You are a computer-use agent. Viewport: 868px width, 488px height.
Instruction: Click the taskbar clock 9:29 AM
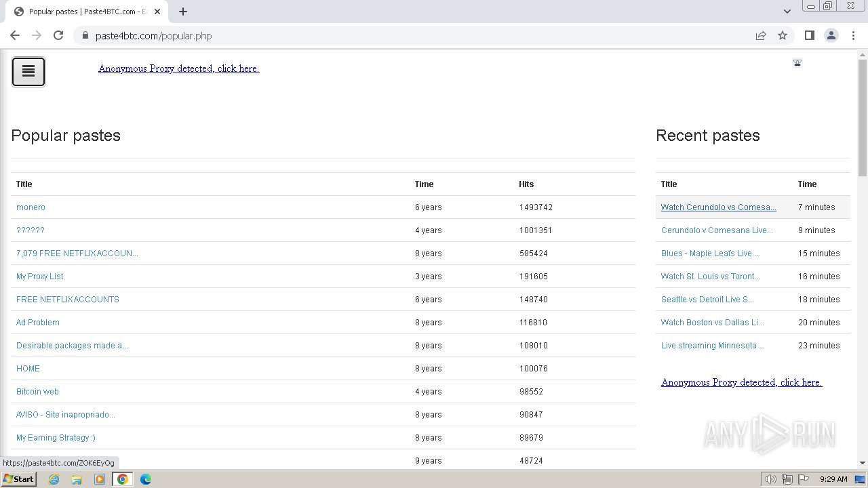pos(833,479)
